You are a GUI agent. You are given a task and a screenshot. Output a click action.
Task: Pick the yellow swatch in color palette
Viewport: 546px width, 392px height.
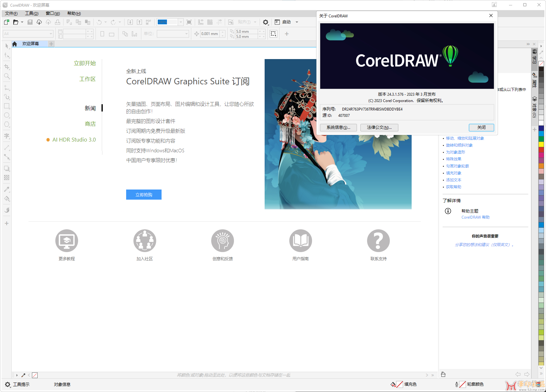pos(541,145)
